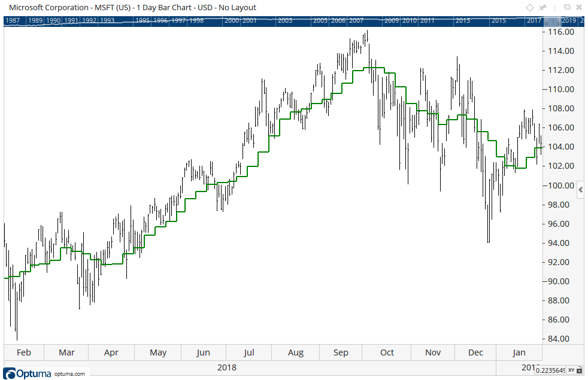The image size is (588, 380).
Task: Click the 112.00 price scale label
Action: pyautogui.click(x=561, y=70)
